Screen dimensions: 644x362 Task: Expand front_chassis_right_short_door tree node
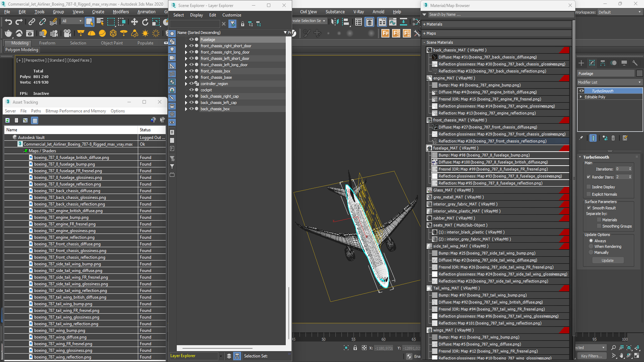pos(186,46)
